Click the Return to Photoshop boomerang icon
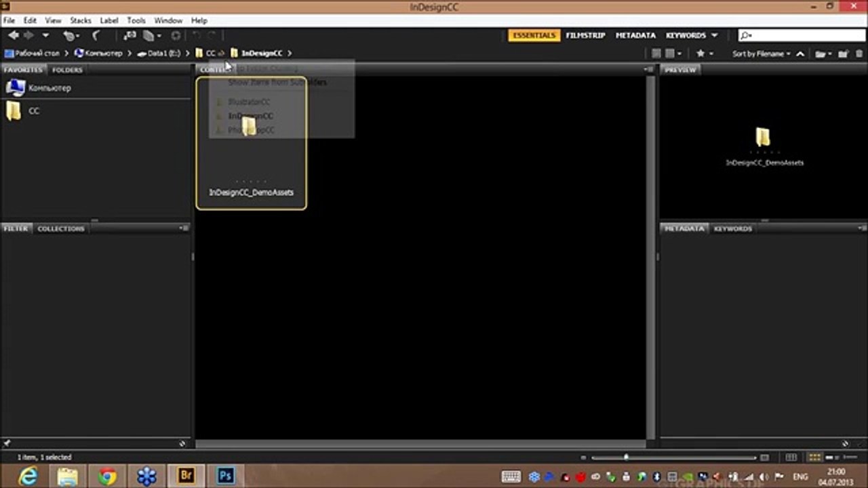This screenshot has height=488, width=868. (x=96, y=35)
